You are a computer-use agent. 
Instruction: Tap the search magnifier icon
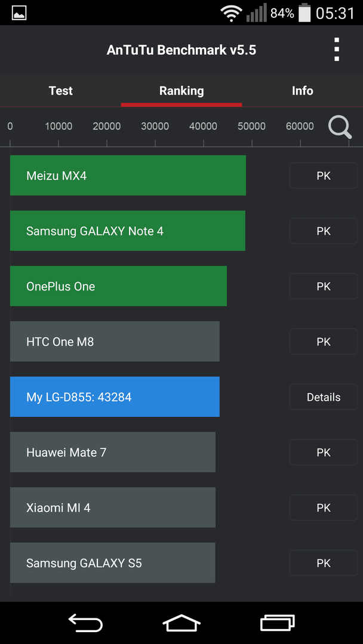340,128
